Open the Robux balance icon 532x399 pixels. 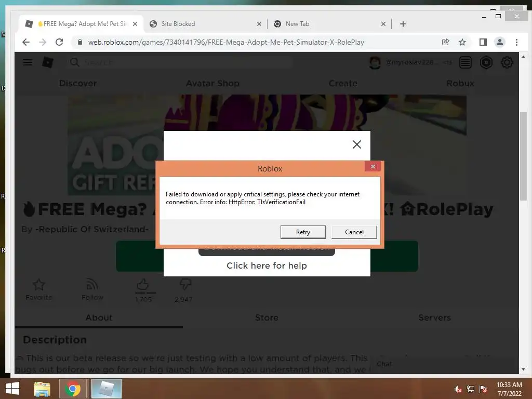486,62
